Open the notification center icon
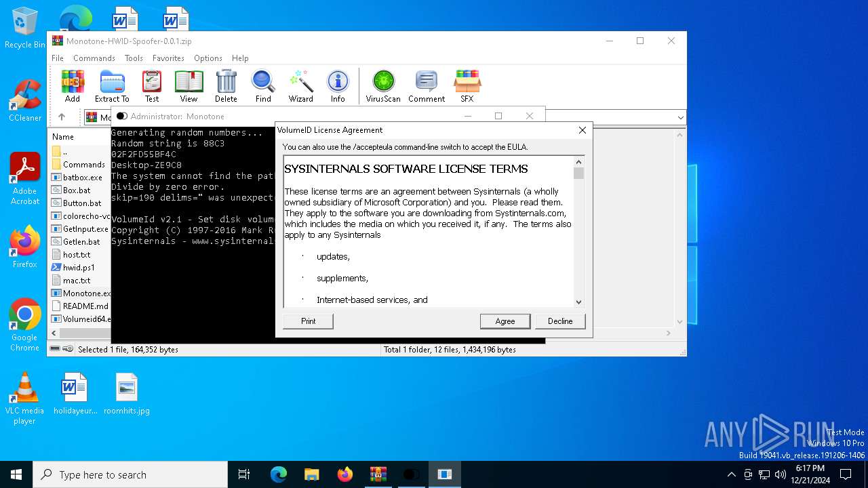868x488 pixels. coord(846,474)
